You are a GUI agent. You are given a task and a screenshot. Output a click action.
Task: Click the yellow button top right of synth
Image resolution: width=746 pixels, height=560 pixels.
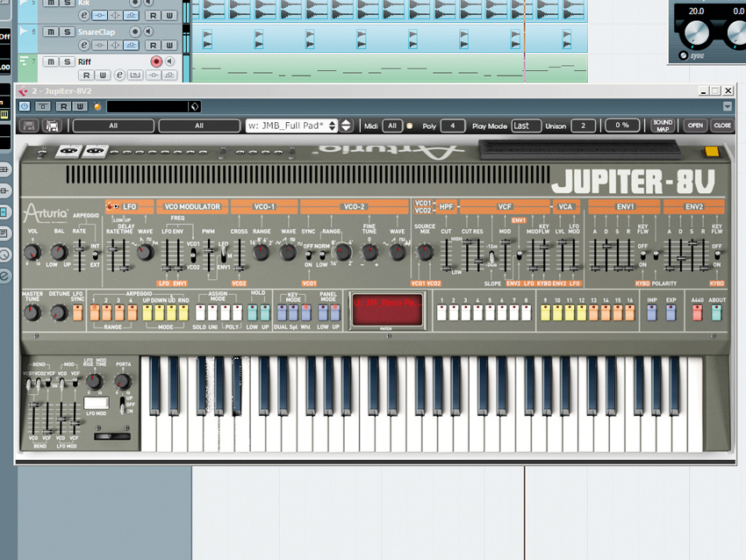click(x=712, y=152)
